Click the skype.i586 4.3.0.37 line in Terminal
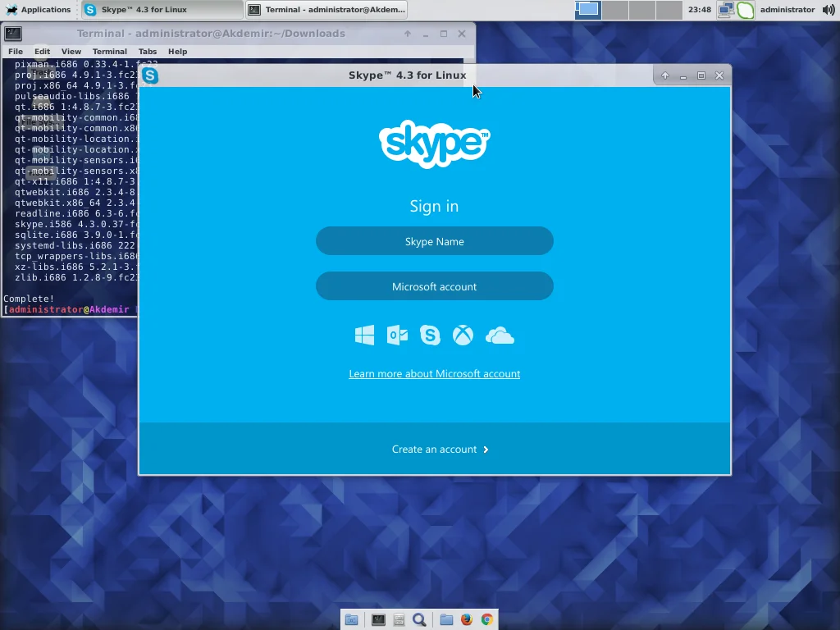840x630 pixels. [76, 224]
